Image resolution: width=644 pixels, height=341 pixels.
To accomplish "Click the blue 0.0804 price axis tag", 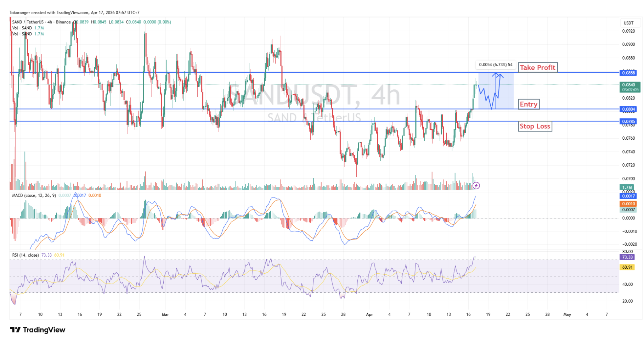I will (x=628, y=109).
